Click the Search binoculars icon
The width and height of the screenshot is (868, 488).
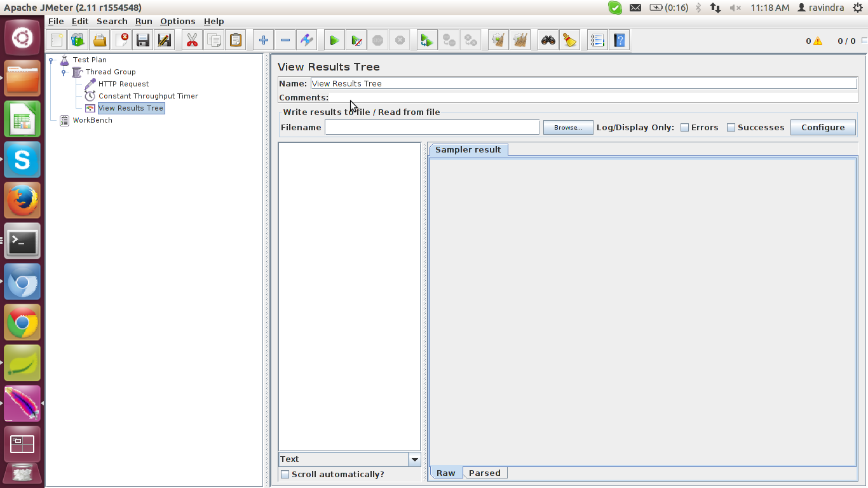(x=548, y=41)
